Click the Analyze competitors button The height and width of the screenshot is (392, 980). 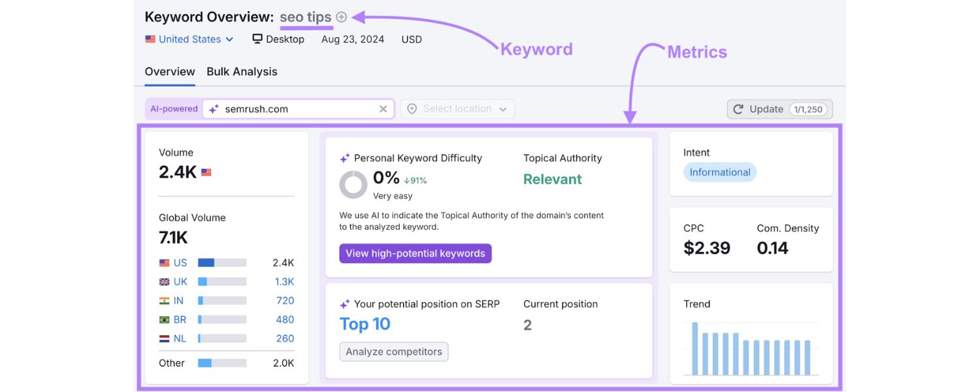point(393,351)
